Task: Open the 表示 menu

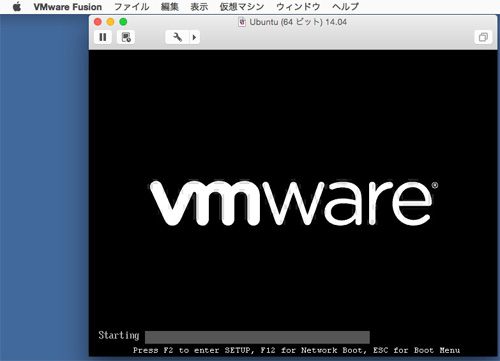Action: [199, 7]
